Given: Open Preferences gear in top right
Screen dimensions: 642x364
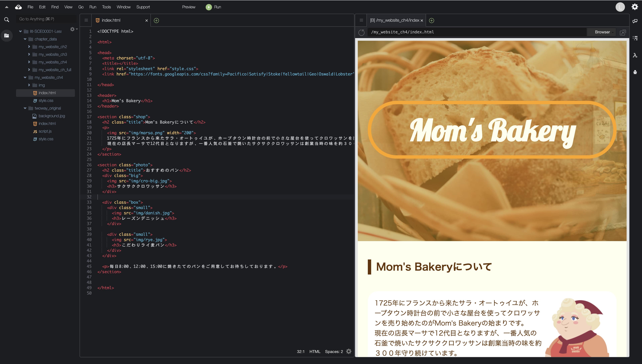Looking at the screenshot, I should 634,7.
